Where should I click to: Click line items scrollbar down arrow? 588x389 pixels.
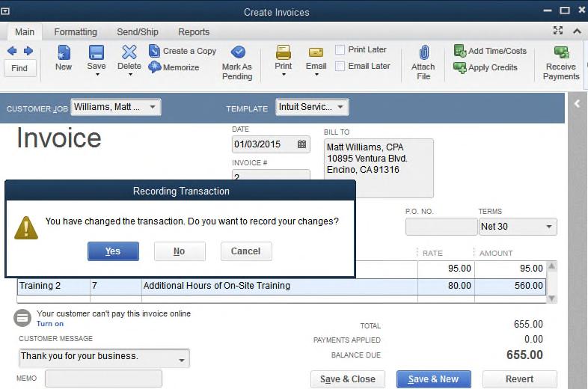[551, 298]
